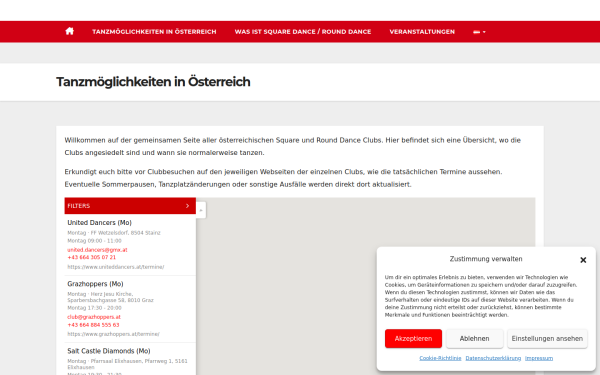Open the Impressum link
This screenshot has width=600, height=375.
(539, 358)
